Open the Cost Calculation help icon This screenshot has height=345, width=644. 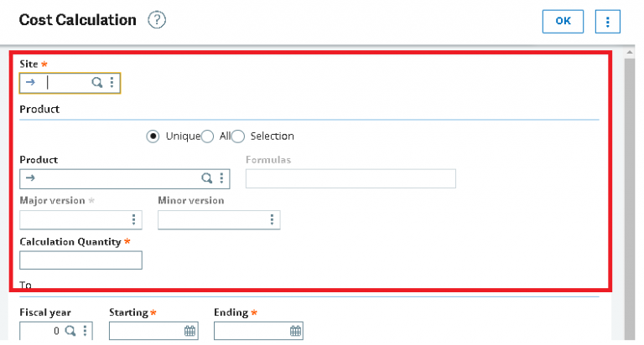pos(157,20)
